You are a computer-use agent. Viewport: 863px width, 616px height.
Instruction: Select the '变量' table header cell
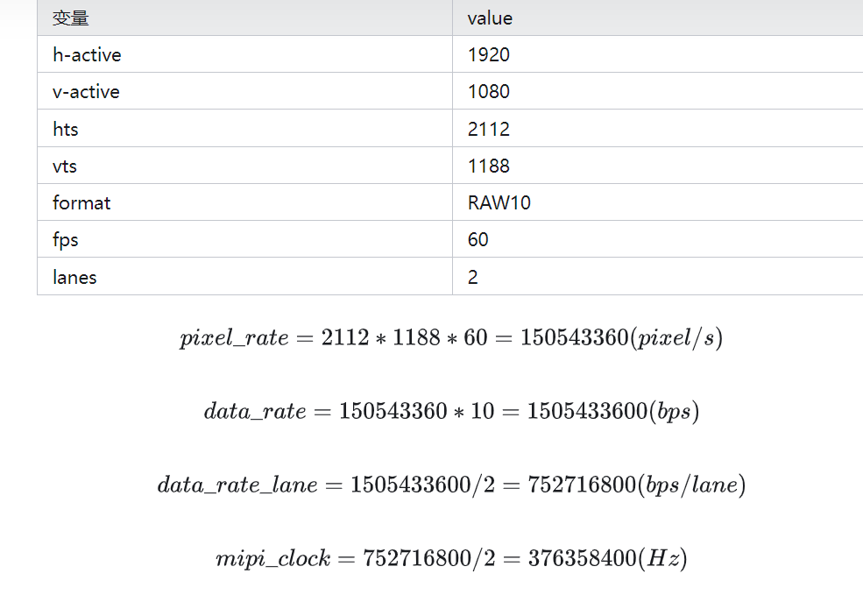(x=245, y=18)
